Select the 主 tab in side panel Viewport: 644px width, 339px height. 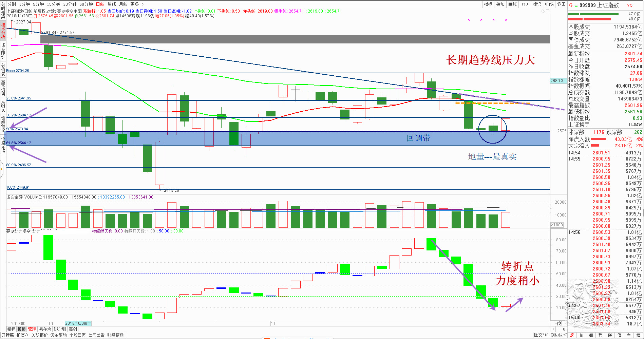[x=629, y=335]
